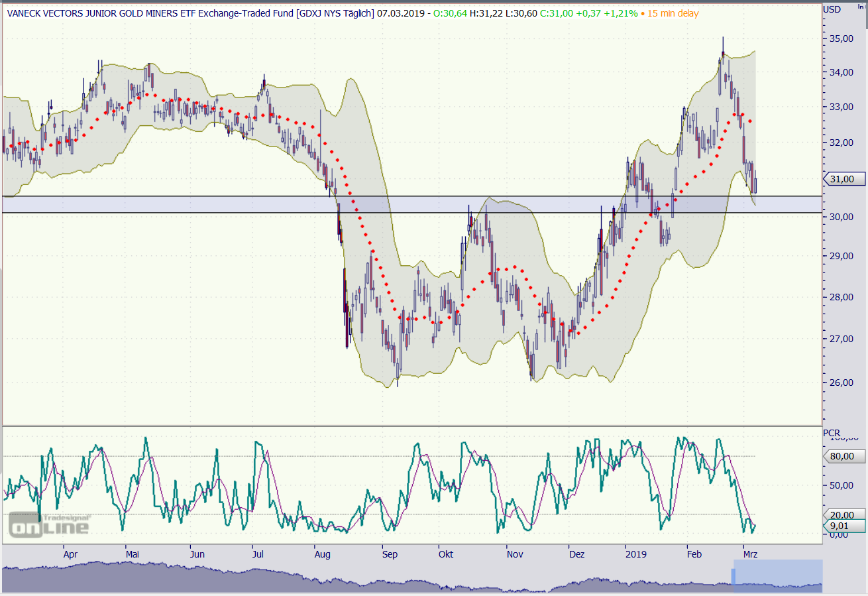Click the '15 min delay' notice
868x596 pixels.
tap(672, 13)
